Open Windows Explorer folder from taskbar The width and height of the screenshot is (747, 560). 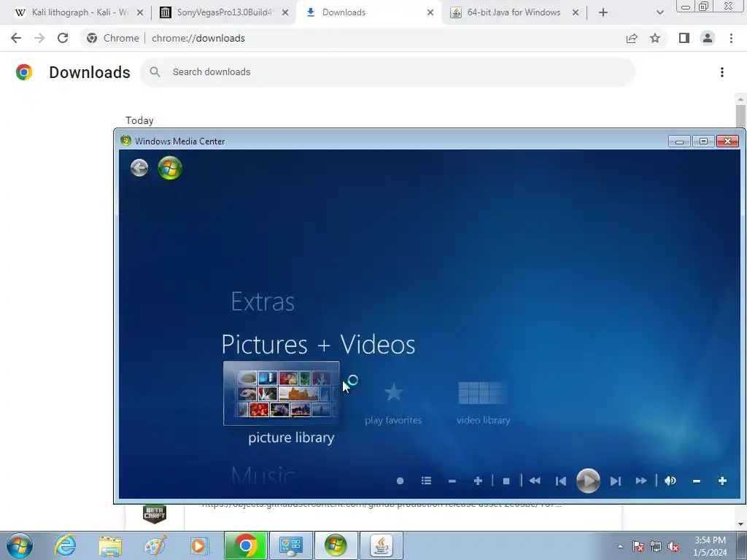[x=110, y=545]
